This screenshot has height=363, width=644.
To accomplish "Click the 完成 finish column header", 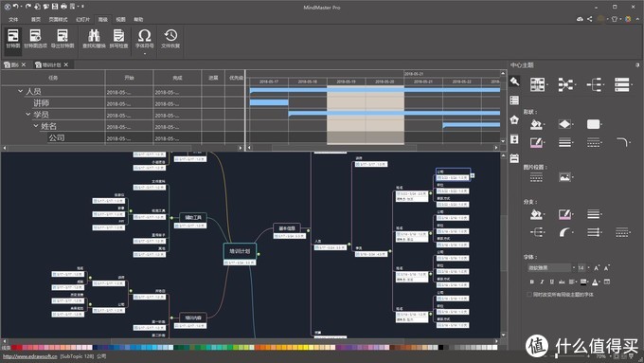I will [x=177, y=78].
